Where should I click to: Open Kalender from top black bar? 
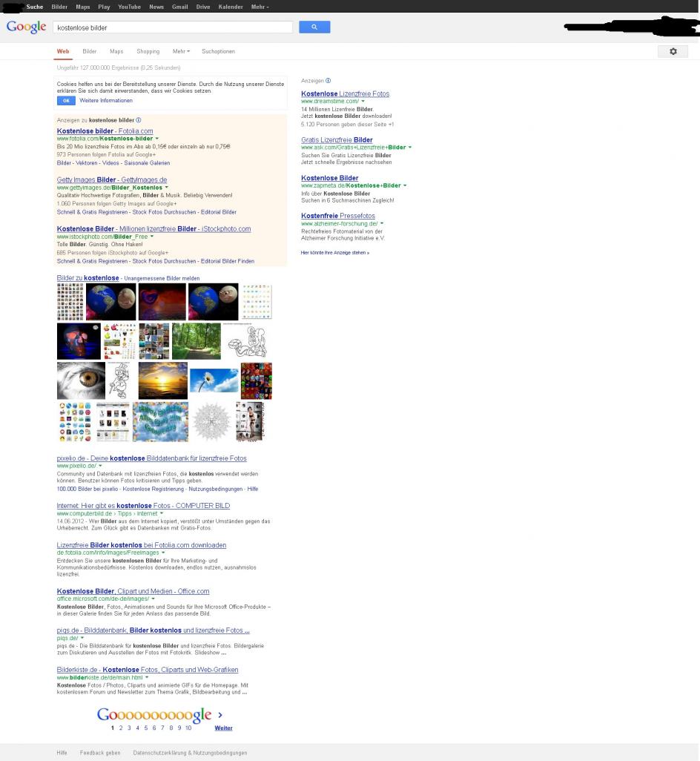tap(231, 7)
